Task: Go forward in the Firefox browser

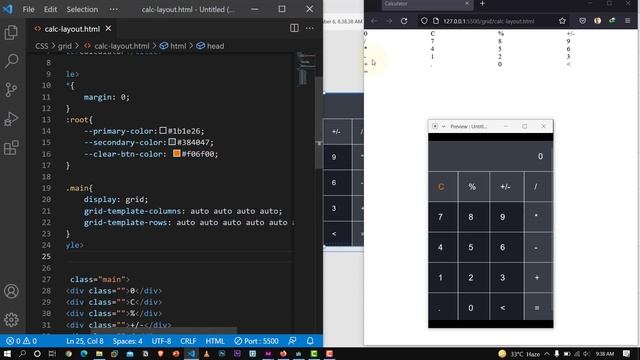Action: [389, 21]
